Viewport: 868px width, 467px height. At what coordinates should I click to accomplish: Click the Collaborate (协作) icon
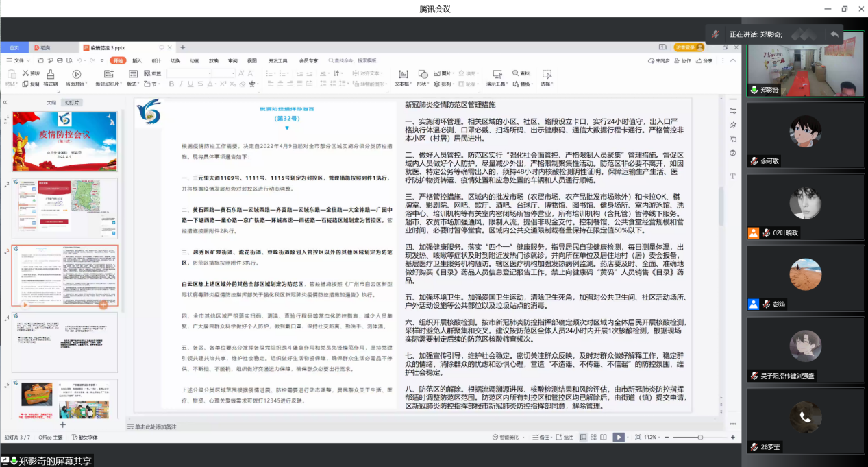(678, 60)
